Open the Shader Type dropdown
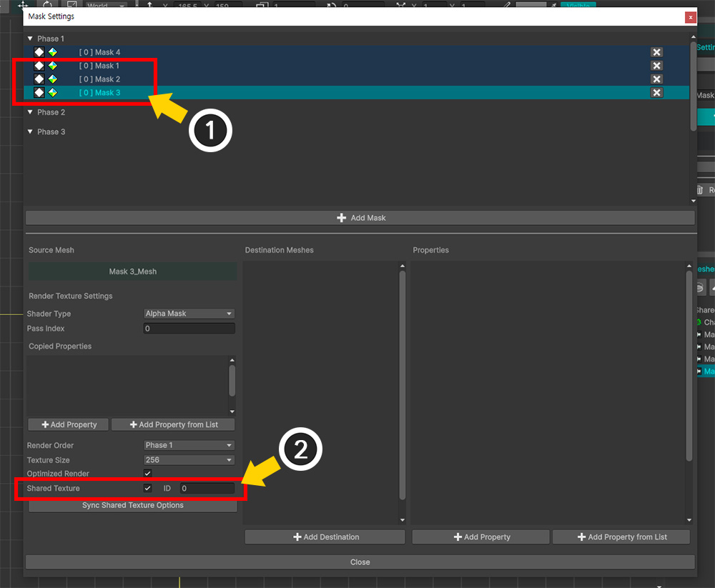Screen dimensions: 715x588 pos(189,314)
